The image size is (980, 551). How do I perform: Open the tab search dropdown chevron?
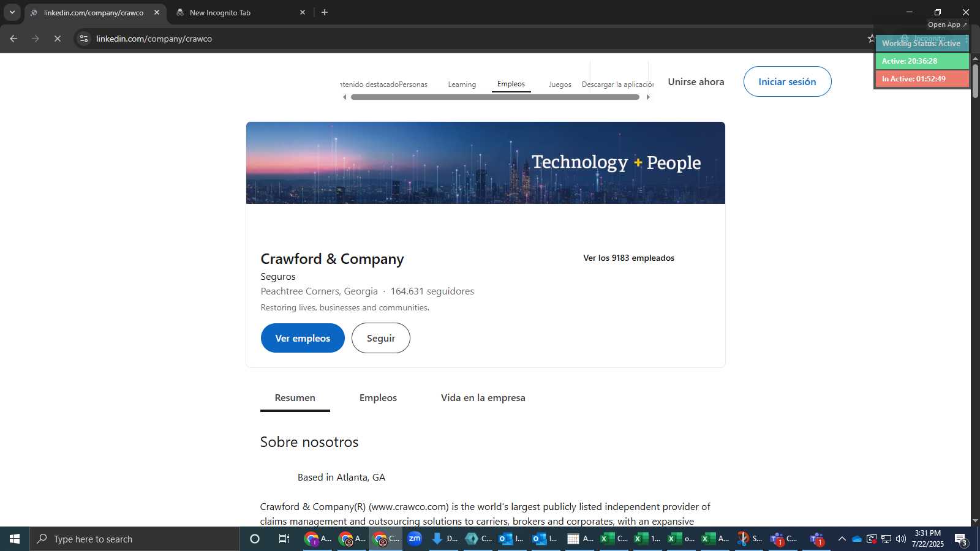(x=12, y=12)
